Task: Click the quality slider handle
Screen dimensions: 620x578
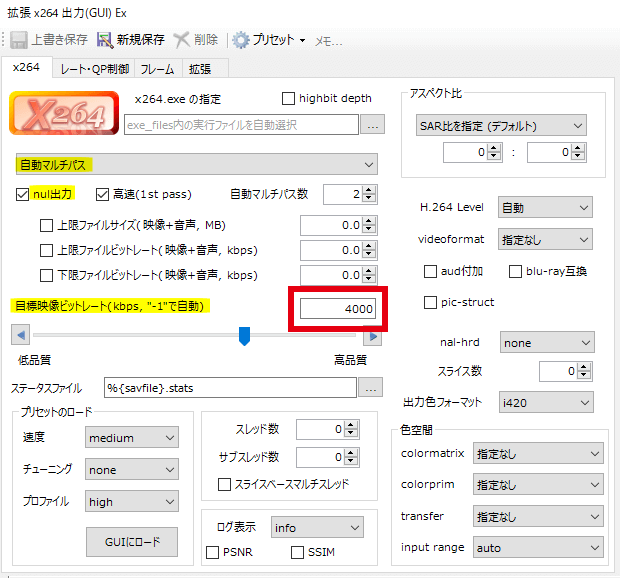Action: [x=243, y=337]
